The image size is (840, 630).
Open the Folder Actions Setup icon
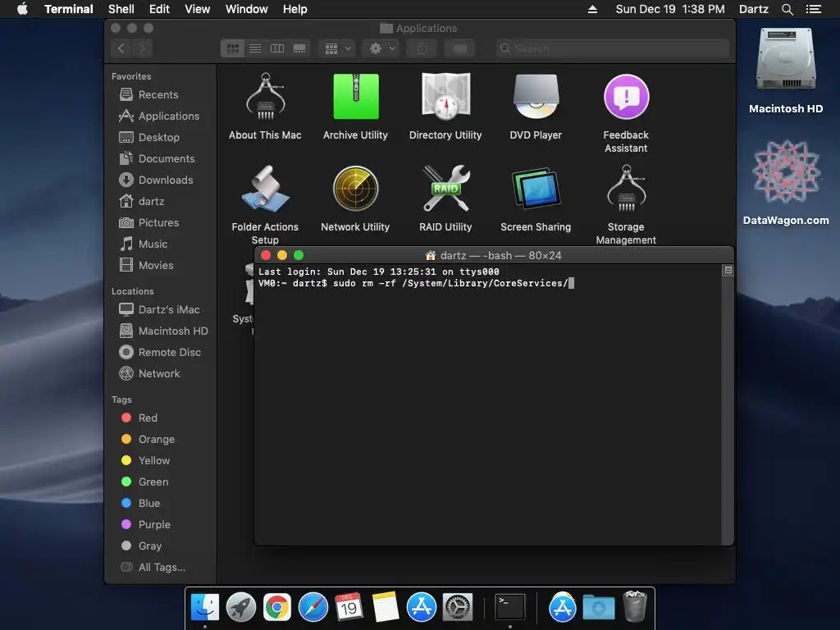pyautogui.click(x=265, y=189)
